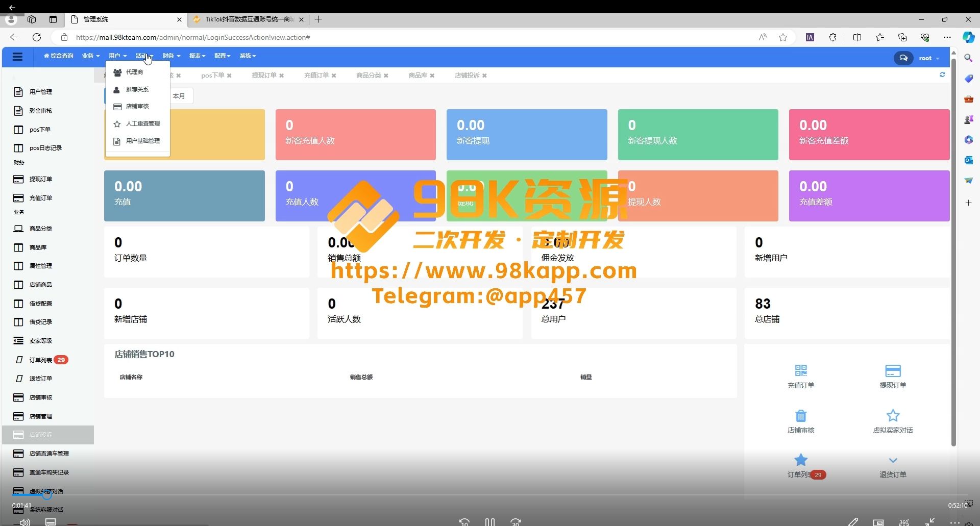Open the browser sidebar search icon
The height and width of the screenshot is (526, 980).
click(x=968, y=58)
